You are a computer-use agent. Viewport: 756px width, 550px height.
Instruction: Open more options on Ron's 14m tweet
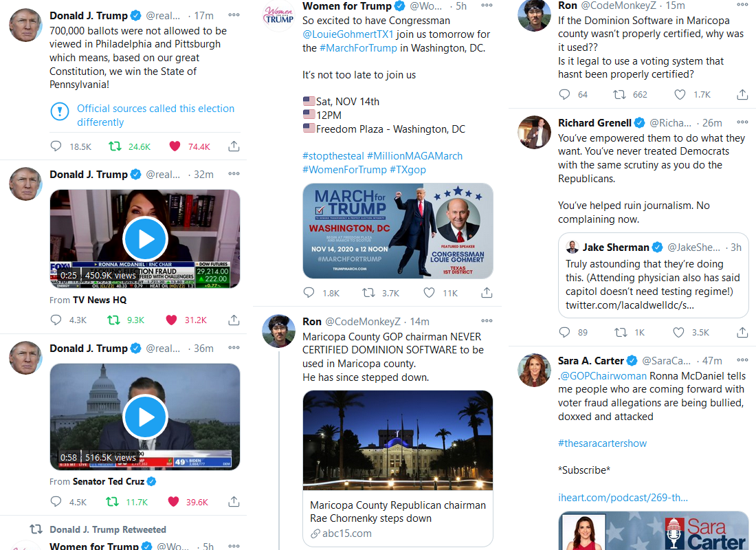tap(487, 321)
